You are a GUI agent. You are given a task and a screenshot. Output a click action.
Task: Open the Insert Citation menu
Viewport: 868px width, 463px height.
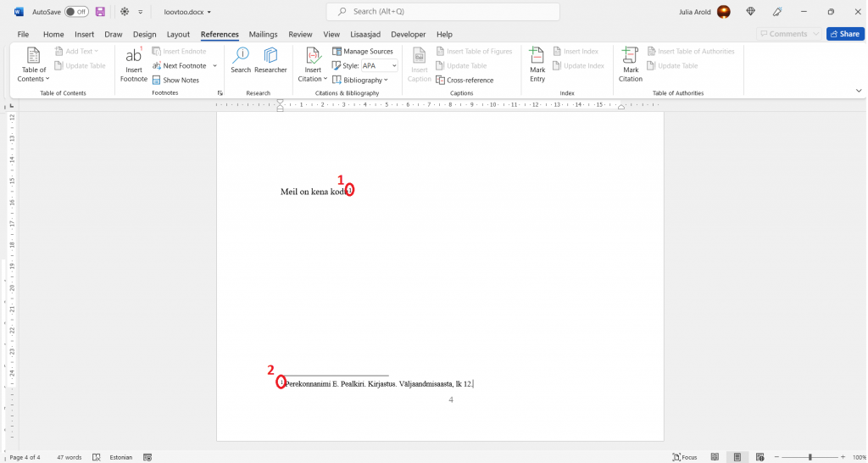[313, 64]
